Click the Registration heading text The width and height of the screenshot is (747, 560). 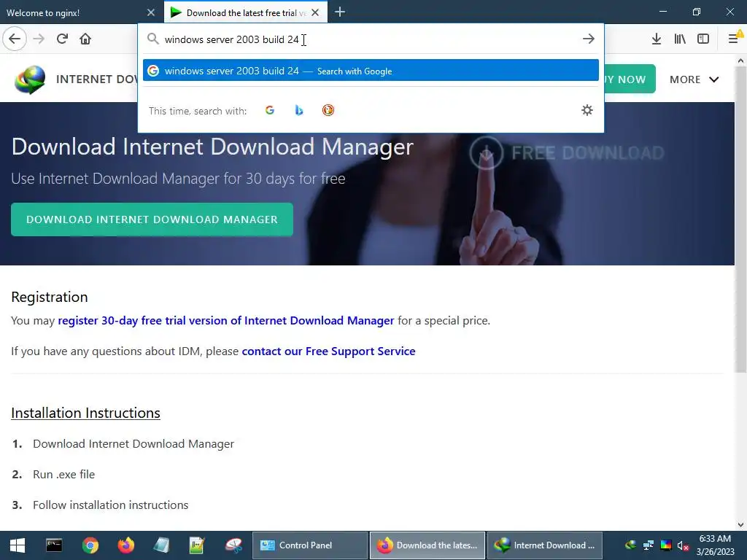coord(50,297)
